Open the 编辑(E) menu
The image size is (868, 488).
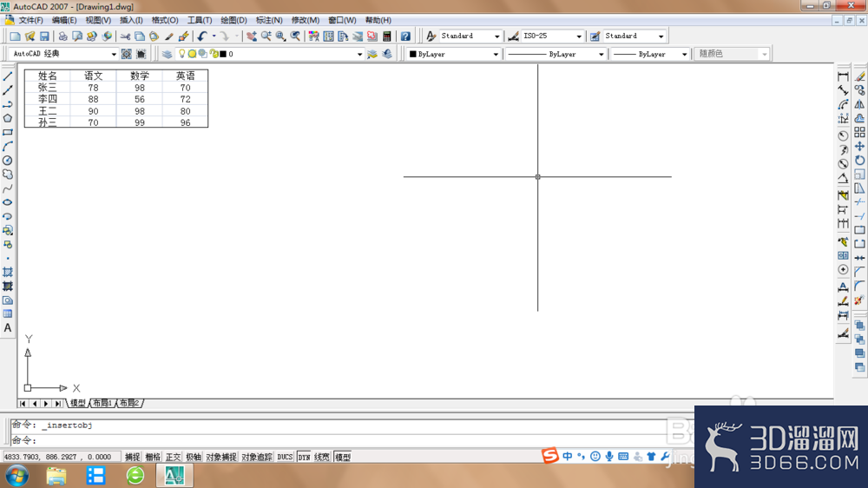point(64,20)
